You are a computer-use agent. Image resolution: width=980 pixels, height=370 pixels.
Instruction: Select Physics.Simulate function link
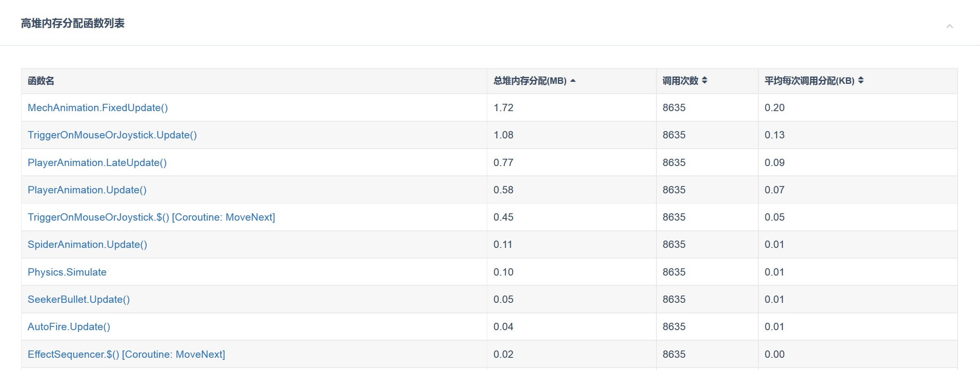coord(67,272)
